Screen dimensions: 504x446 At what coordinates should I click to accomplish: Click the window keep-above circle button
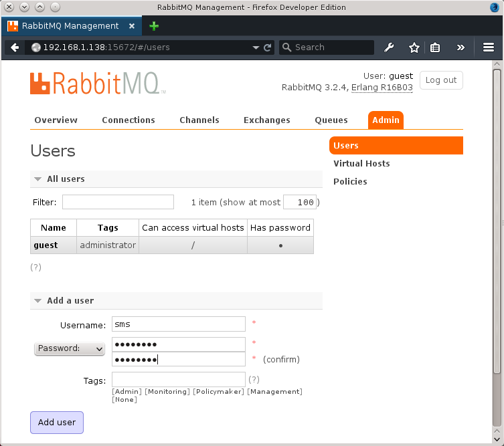(x=55, y=7)
